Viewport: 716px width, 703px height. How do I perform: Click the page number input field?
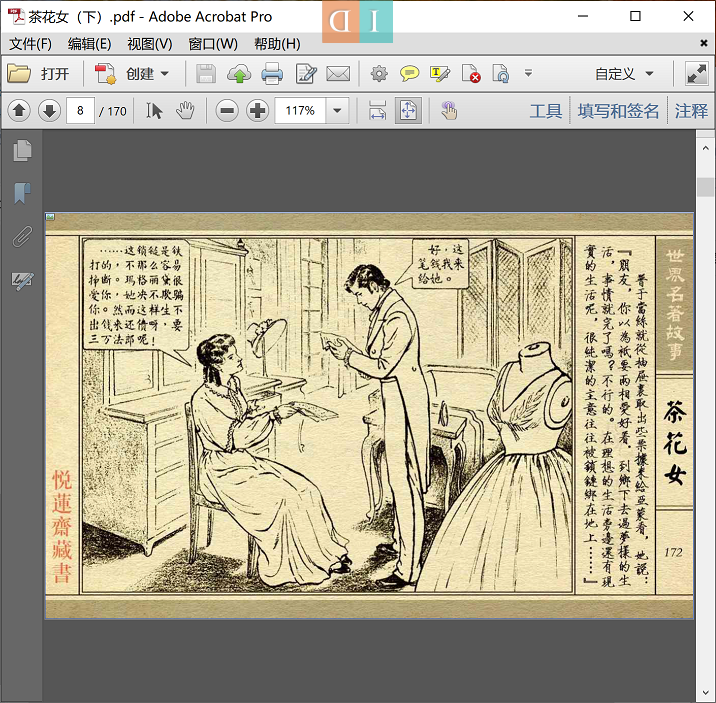[x=80, y=110]
